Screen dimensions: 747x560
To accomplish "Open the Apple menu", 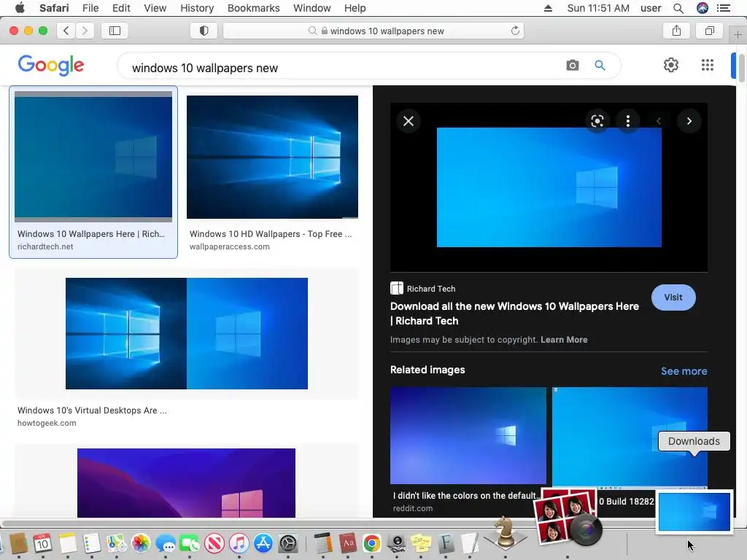I will 20,8.
